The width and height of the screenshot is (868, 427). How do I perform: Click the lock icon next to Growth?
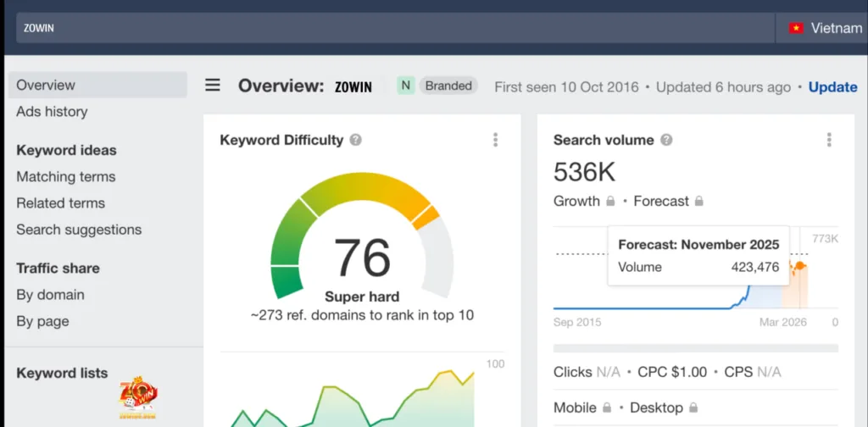tap(609, 202)
